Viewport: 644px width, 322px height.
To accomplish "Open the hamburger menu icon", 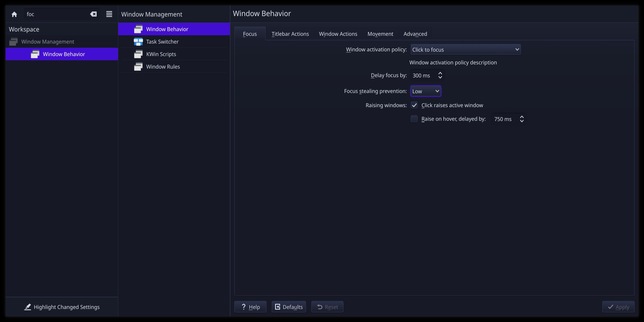I will 109,14.
